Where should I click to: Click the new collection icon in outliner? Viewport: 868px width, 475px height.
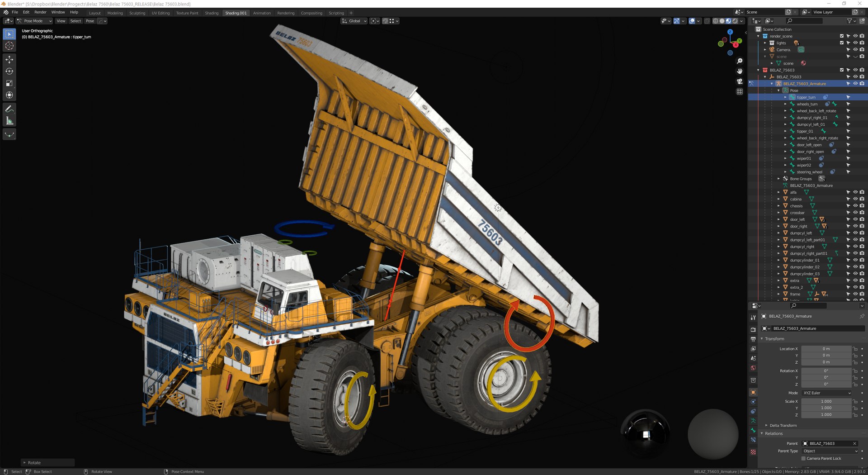coord(862,21)
